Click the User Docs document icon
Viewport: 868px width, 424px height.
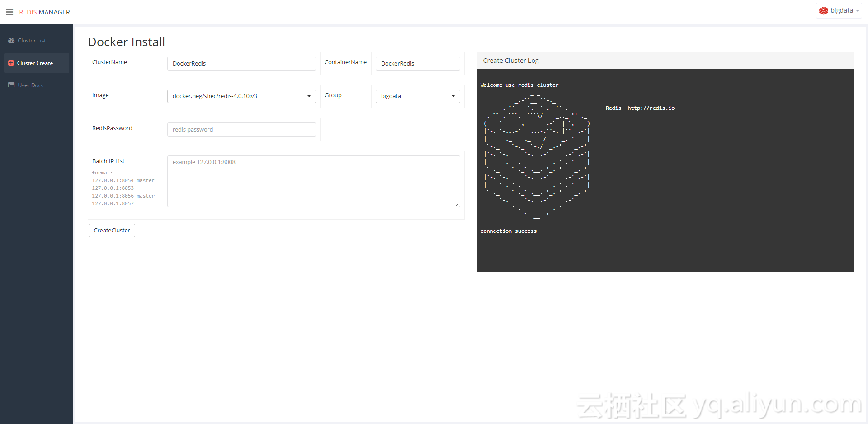[11, 85]
